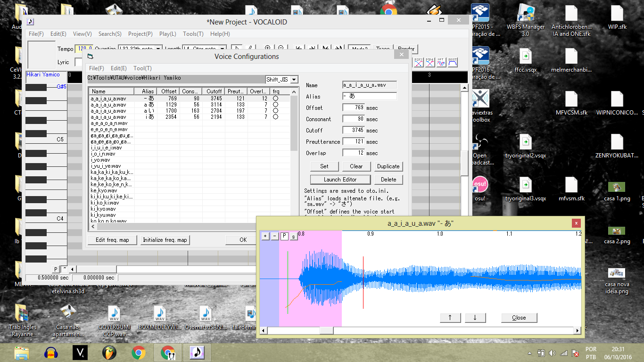
Task: Click the volume icon in the system tray
Action: click(x=553, y=353)
